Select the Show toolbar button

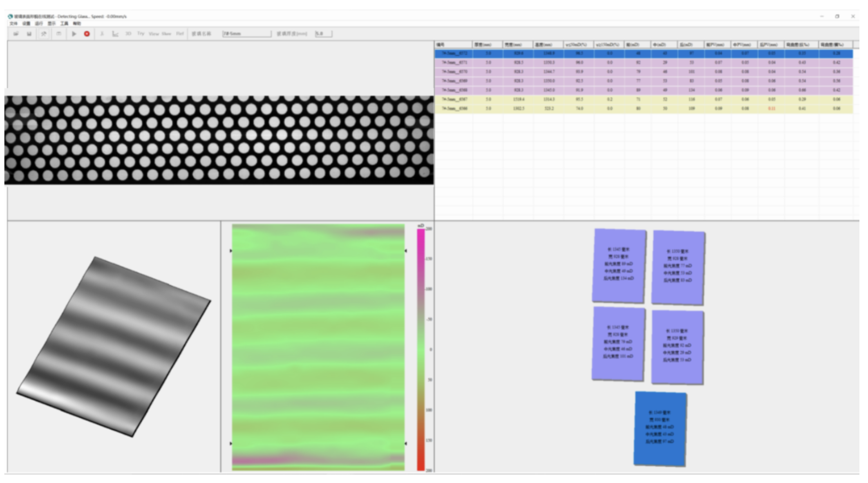coord(166,34)
